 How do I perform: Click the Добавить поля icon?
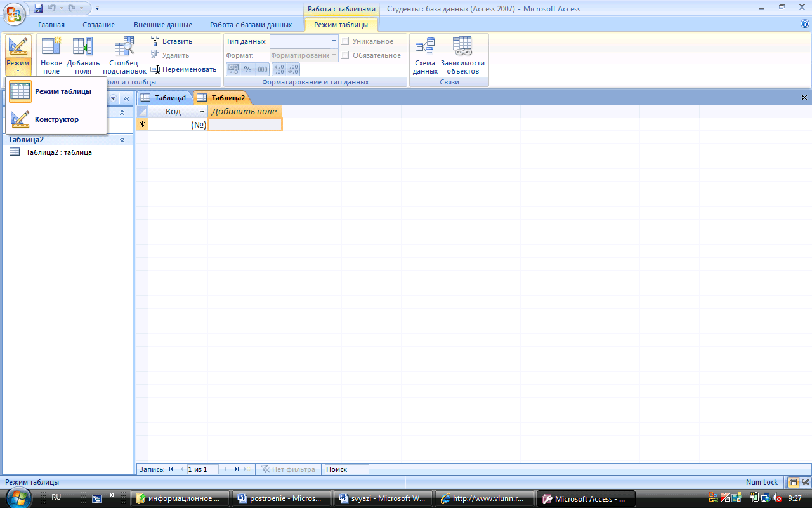click(x=83, y=56)
